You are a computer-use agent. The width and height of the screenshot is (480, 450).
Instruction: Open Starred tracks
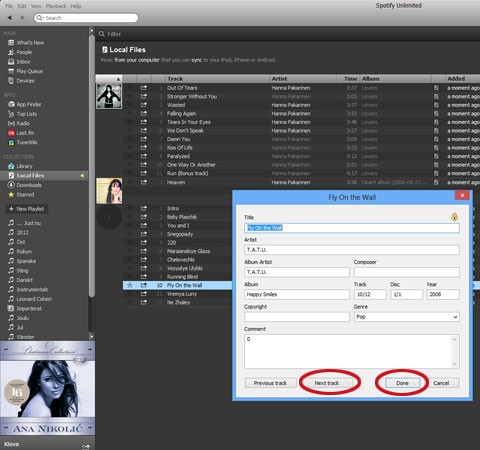(x=21, y=194)
